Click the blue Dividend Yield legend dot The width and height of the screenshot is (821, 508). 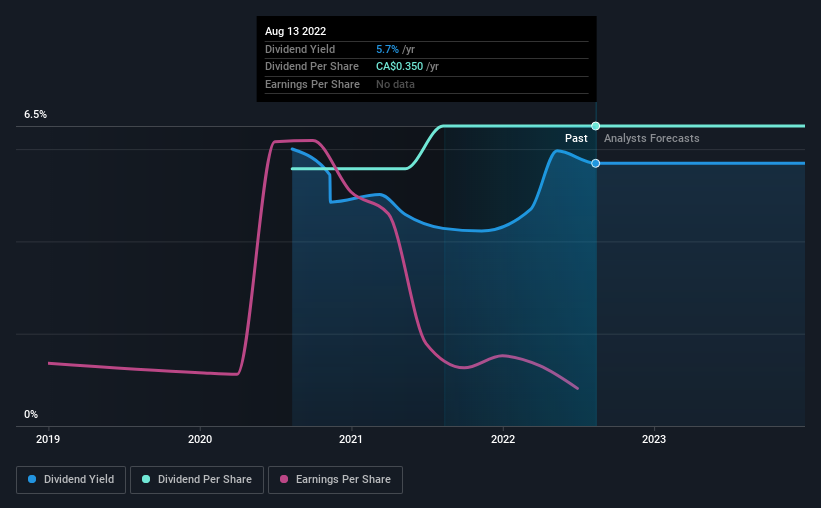coord(32,479)
